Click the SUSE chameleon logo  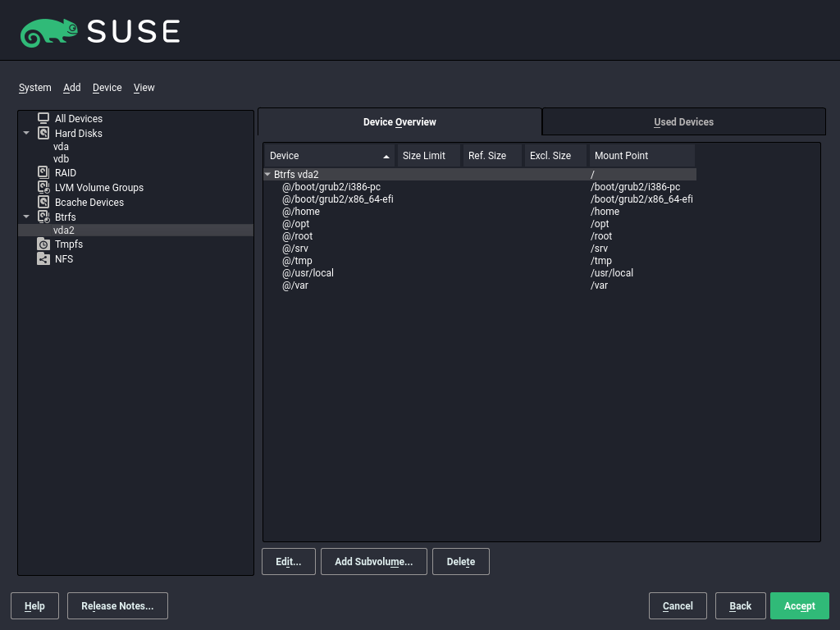coord(48,30)
